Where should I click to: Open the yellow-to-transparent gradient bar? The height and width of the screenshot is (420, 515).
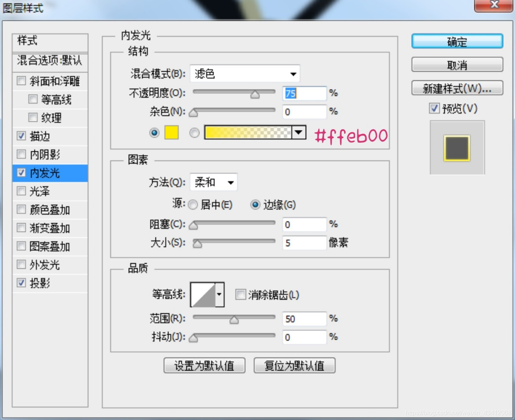coord(248,132)
